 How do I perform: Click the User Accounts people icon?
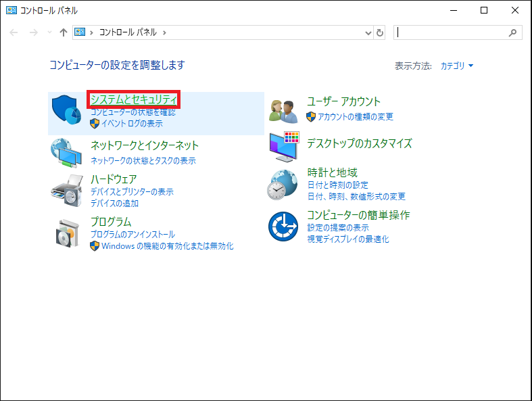click(283, 111)
